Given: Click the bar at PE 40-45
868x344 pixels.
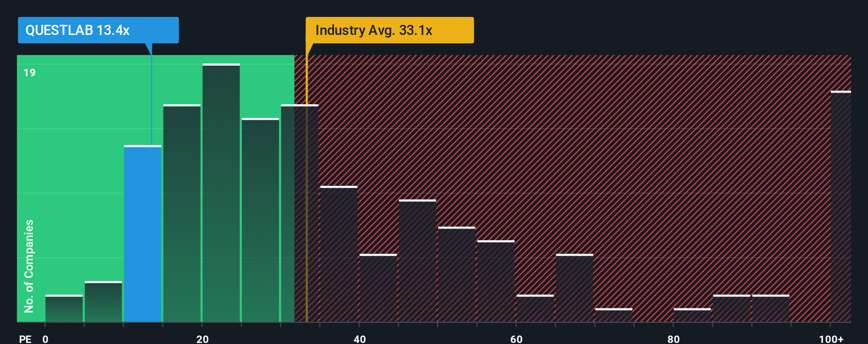Looking at the screenshot, I should (x=378, y=288).
